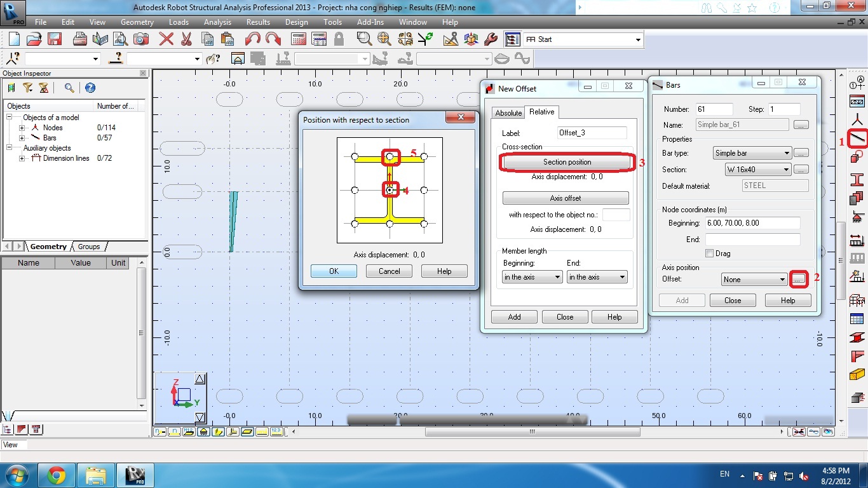This screenshot has height=488, width=868.
Task: Open Axis Definition icon in right toolbar
Action: 857,81
